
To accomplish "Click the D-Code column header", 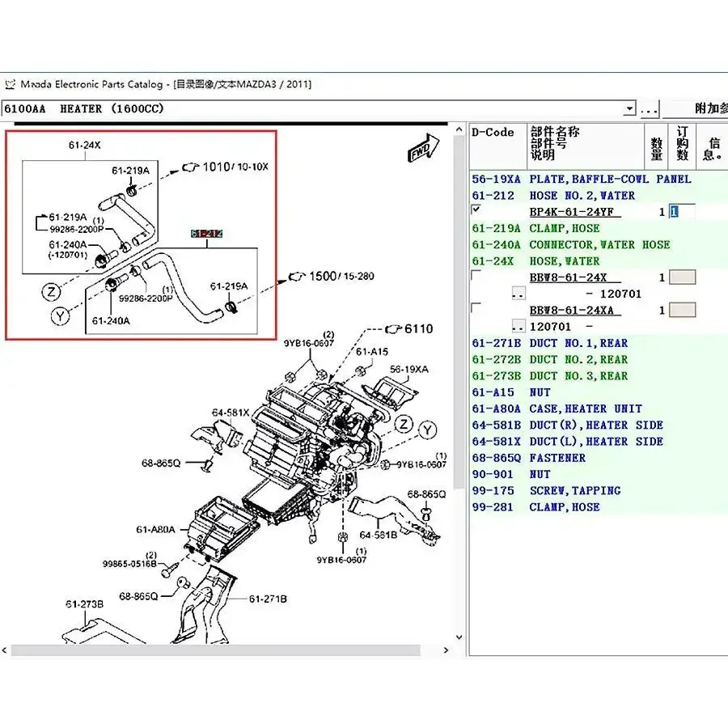I will pyautogui.click(x=498, y=146).
